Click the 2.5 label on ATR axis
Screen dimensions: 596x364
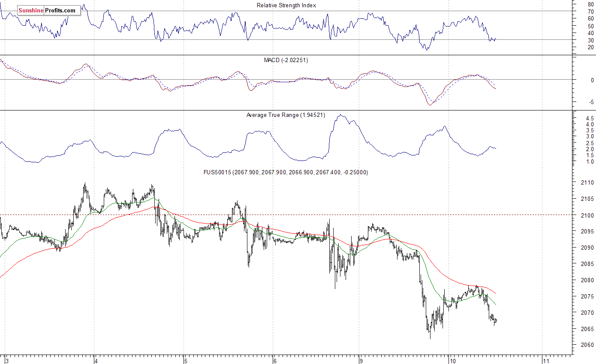590,143
